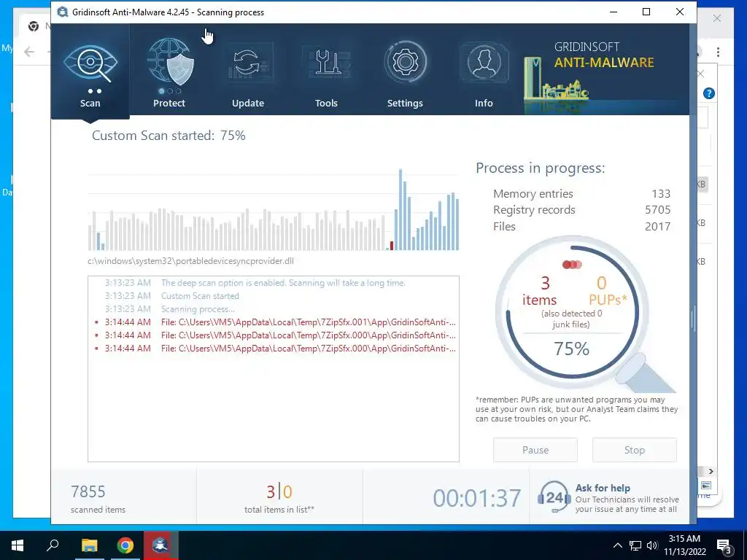Open the Scan section eye icon
This screenshot has height=560, width=747.
[x=90, y=63]
